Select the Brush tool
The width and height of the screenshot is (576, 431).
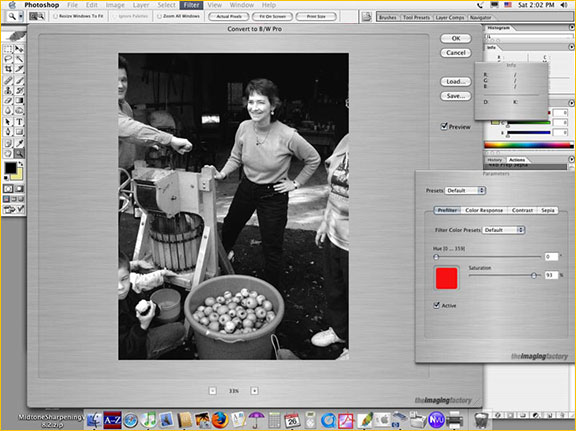19,80
